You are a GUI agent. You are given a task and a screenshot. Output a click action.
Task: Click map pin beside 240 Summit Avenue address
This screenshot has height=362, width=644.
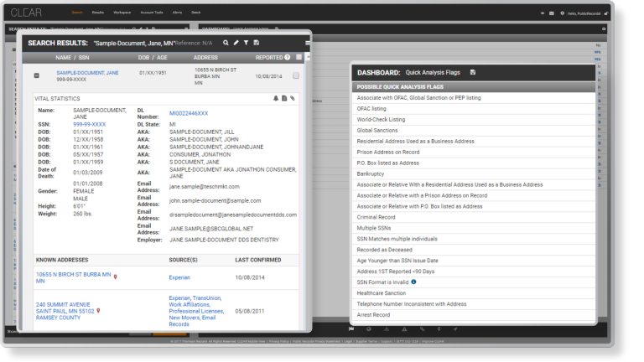[x=98, y=311]
